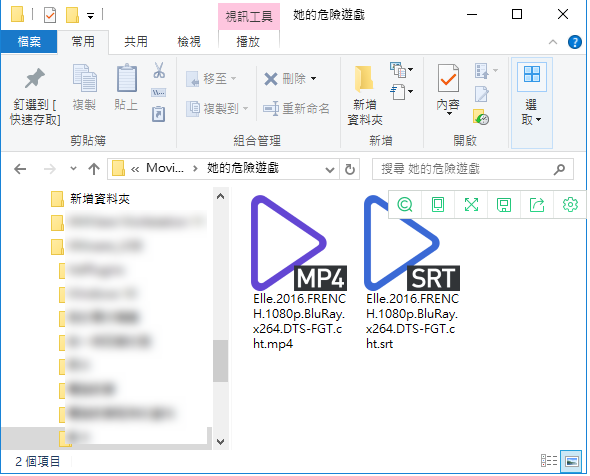Open the address bar history dropdown
This screenshot has height=476, width=590.
330,170
